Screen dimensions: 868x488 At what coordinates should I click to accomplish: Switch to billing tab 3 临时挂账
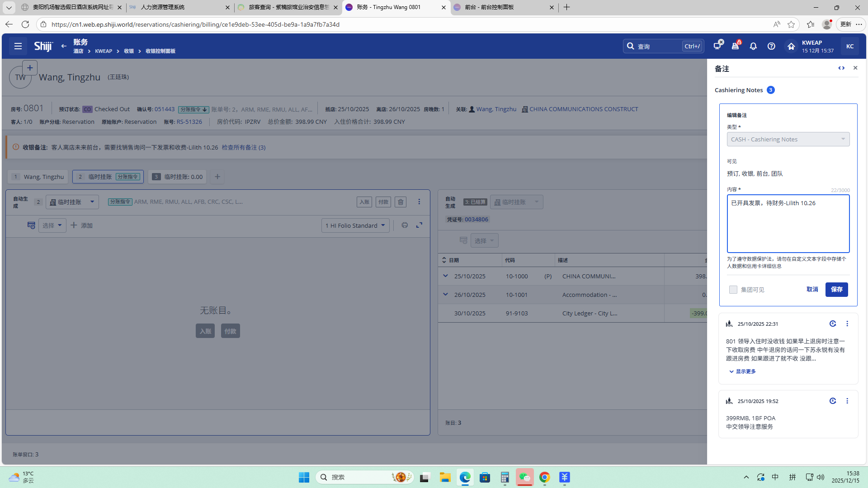(177, 177)
